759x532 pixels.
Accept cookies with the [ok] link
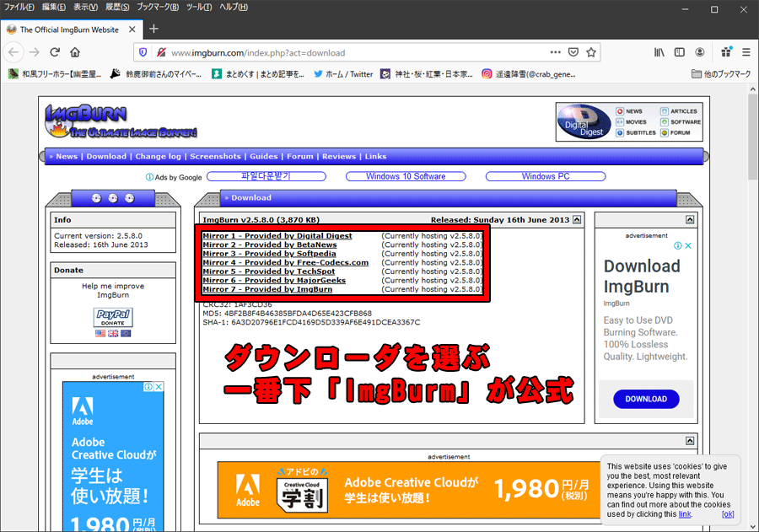pyautogui.click(x=728, y=514)
